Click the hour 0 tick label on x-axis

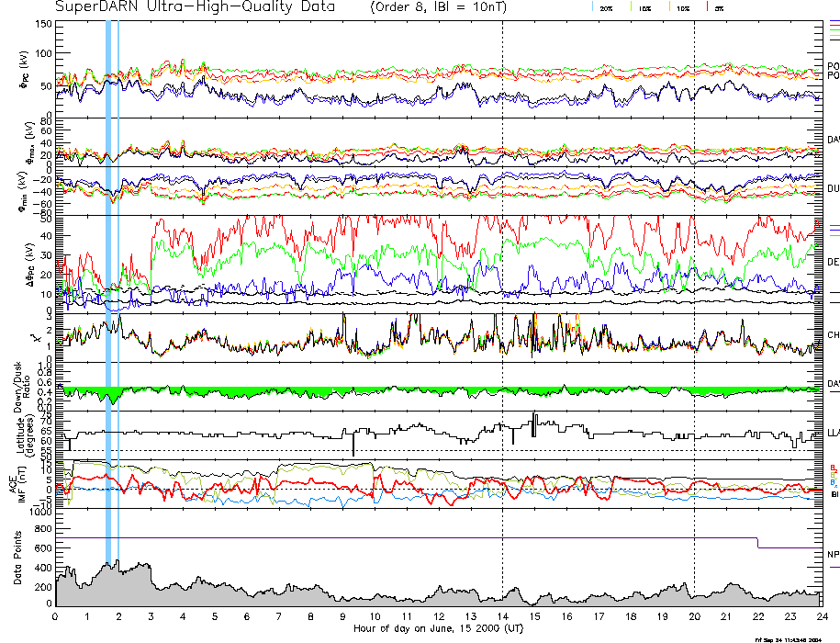pyautogui.click(x=56, y=617)
